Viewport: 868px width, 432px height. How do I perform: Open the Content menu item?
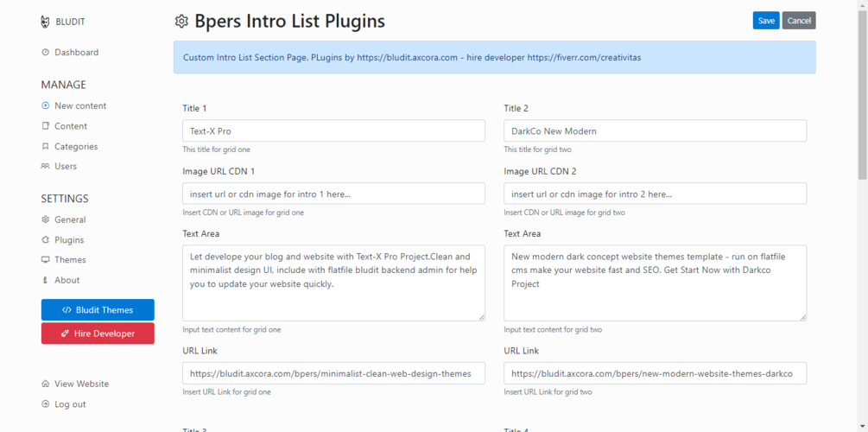click(71, 126)
